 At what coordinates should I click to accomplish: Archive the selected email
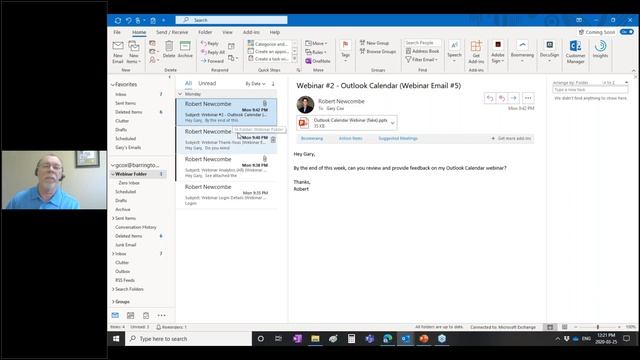pos(185,49)
